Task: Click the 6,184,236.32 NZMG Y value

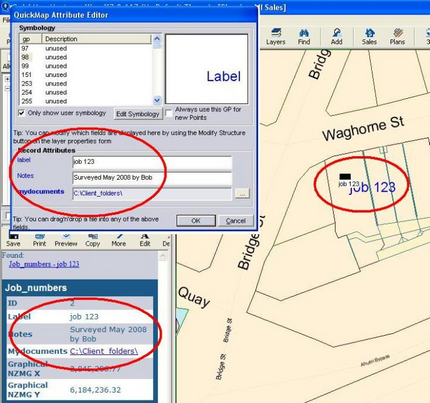Action: pyautogui.click(x=95, y=390)
